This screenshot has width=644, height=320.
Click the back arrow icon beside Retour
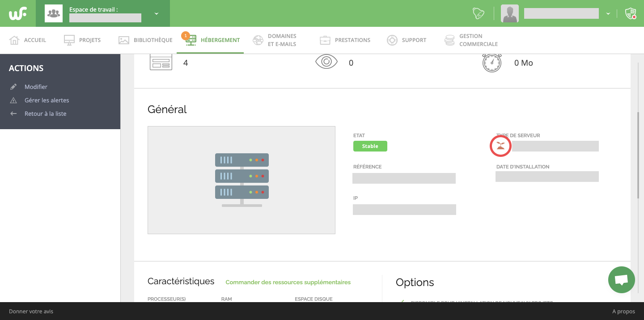(13, 114)
